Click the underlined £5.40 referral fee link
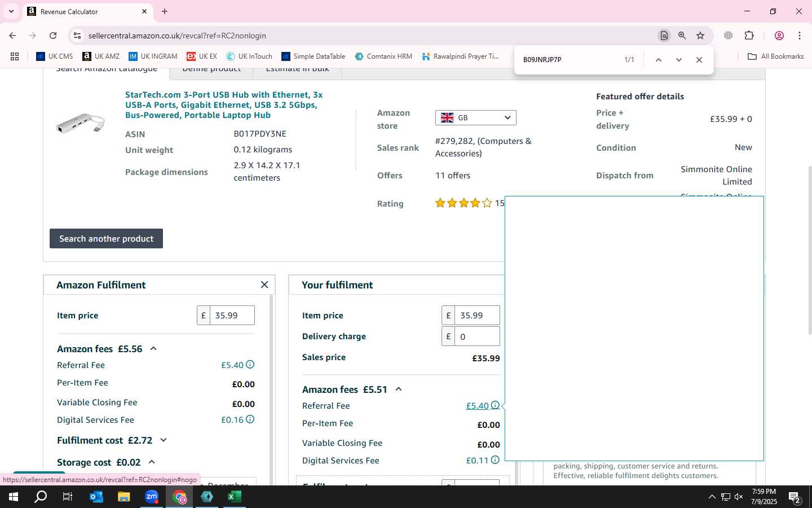The height and width of the screenshot is (508, 812). pos(477,406)
